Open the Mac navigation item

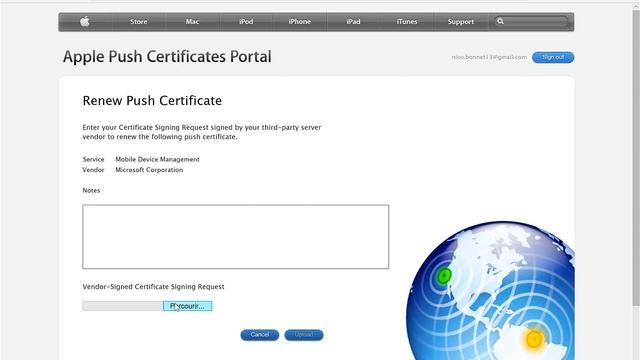pyautogui.click(x=192, y=22)
